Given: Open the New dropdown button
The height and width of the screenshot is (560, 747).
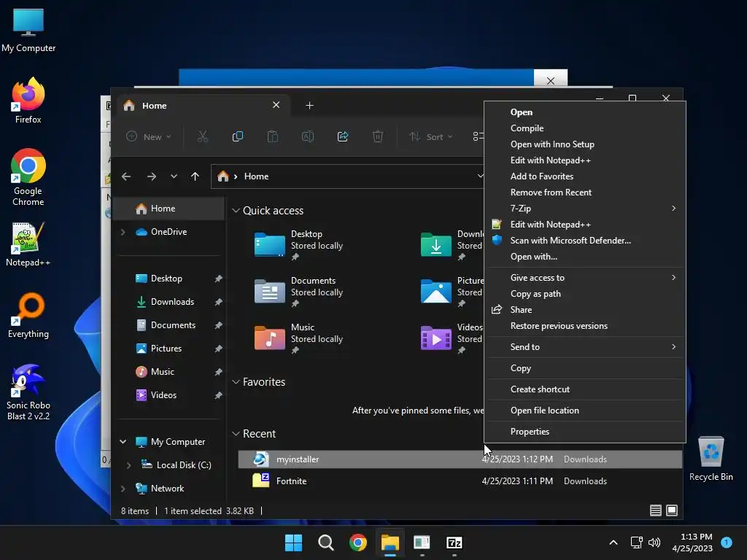Looking at the screenshot, I should pyautogui.click(x=149, y=136).
